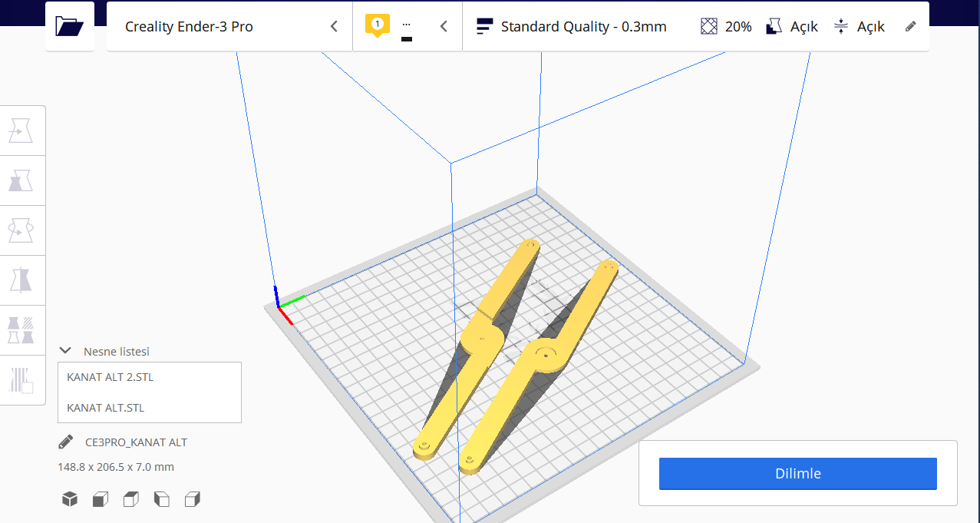Image resolution: width=980 pixels, height=523 pixels.
Task: Select the Scale tool in the sidebar
Action: [x=22, y=180]
